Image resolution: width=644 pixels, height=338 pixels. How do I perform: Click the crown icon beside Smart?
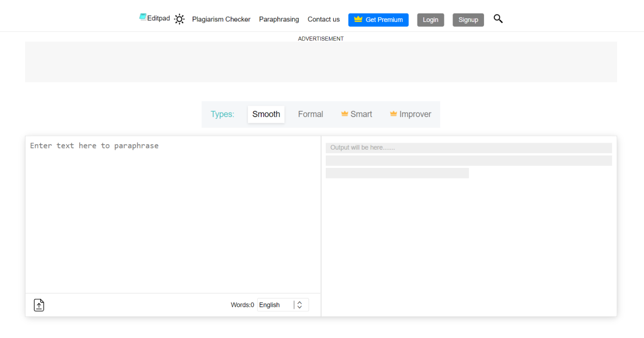pyautogui.click(x=345, y=114)
